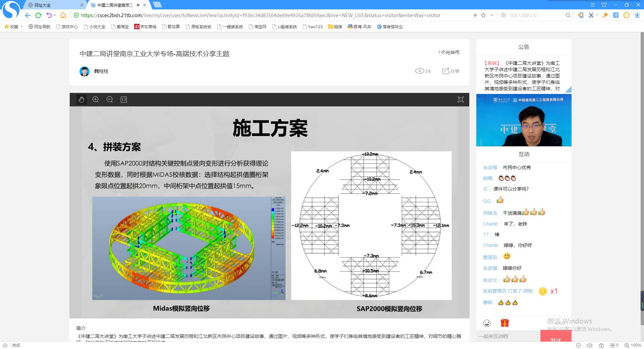The width and height of the screenshot is (644, 349).
Task: Refresh the current page
Action: click(38, 15)
